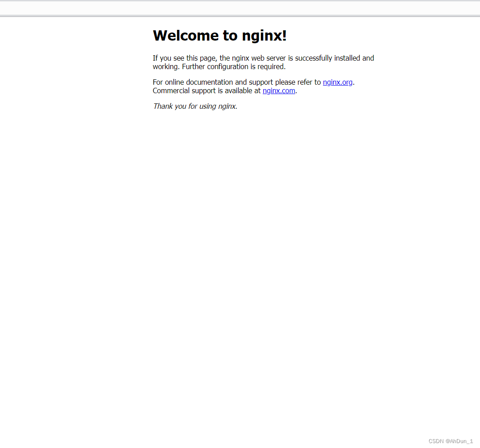Click the "Welcome to nginx!" heading
The width and height of the screenshot is (480, 448).
tap(219, 36)
